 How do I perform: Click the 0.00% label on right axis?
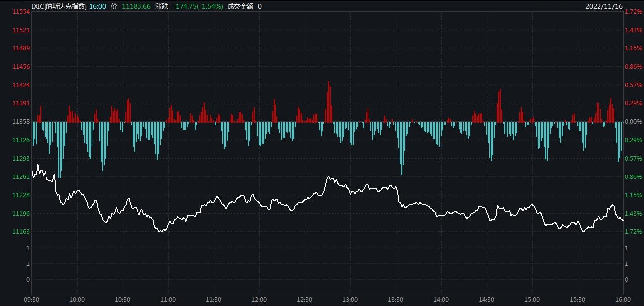point(633,122)
